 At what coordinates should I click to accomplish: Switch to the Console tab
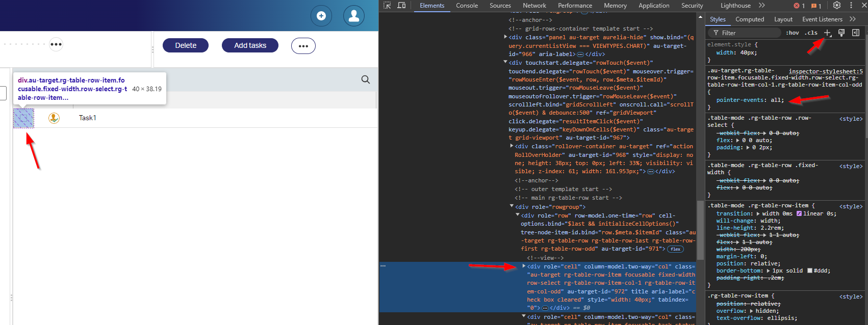(x=467, y=6)
